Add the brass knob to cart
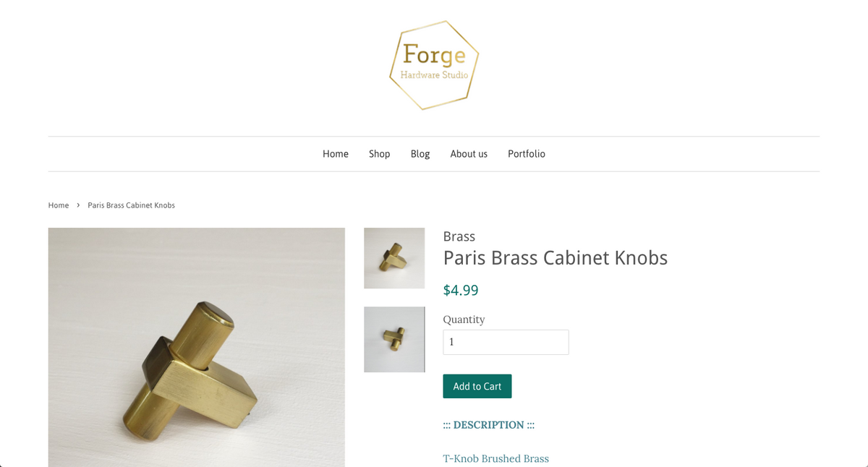Viewport: 868px width, 467px height. click(x=477, y=385)
